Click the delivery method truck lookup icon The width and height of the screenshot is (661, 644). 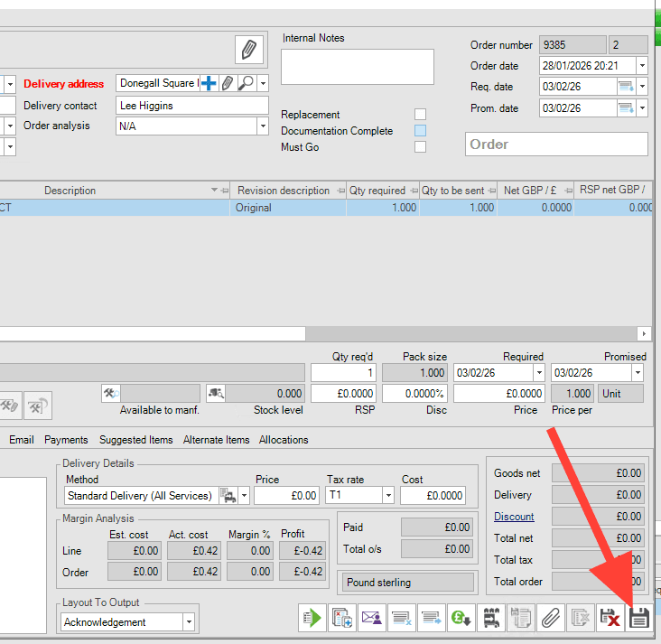tap(228, 495)
